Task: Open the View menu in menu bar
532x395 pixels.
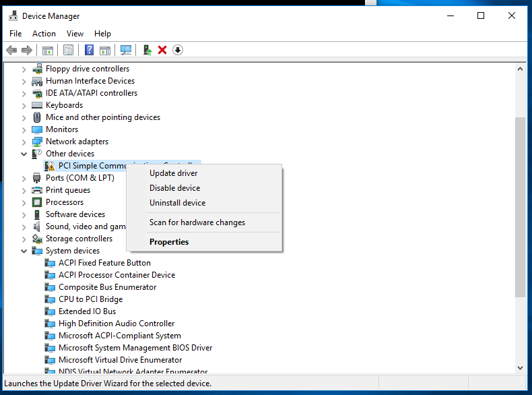Action: [x=75, y=33]
